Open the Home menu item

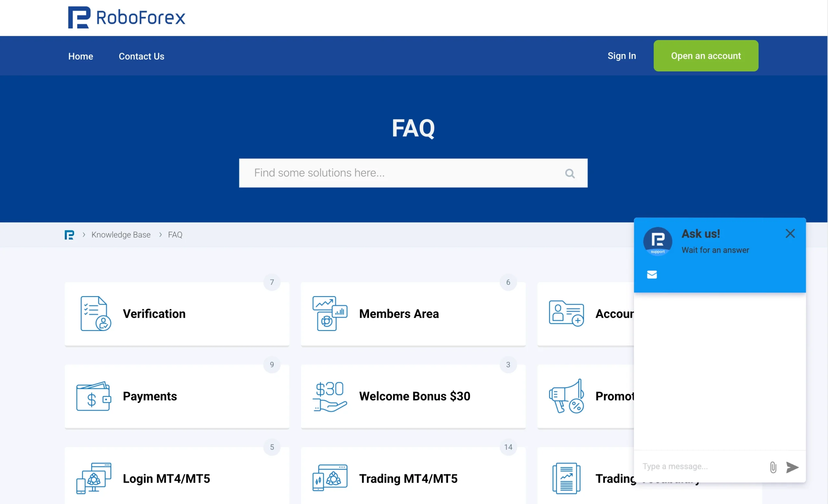(x=81, y=56)
